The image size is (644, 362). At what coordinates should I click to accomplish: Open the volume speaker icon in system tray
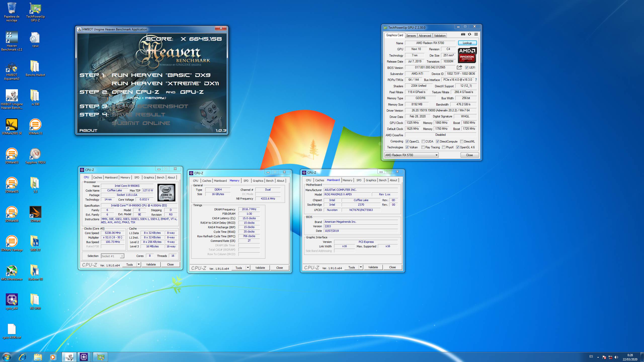(x=616, y=357)
